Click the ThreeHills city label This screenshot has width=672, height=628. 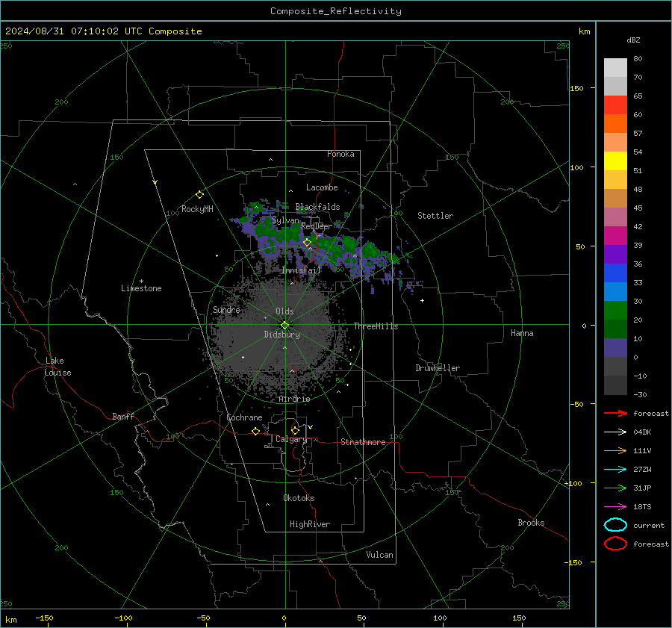point(376,326)
